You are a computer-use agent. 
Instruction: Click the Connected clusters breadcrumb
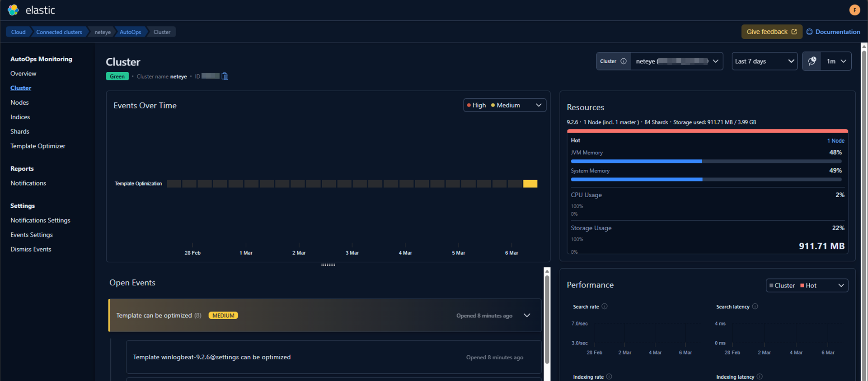pos(59,32)
